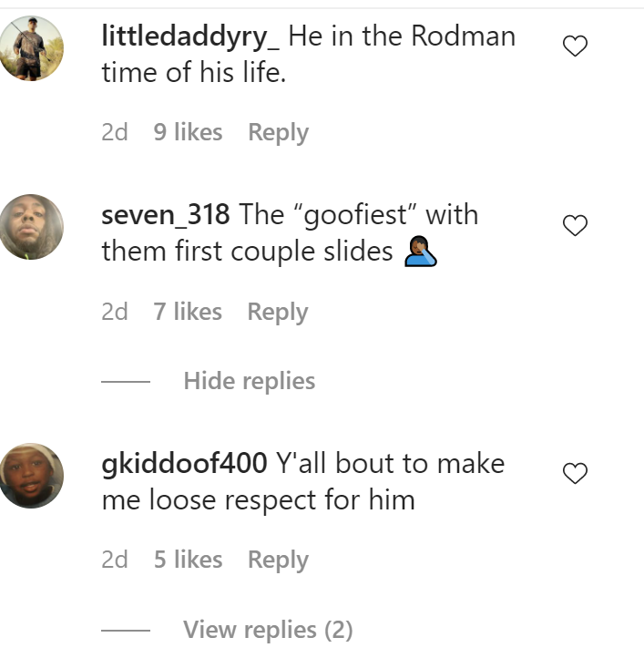The width and height of the screenshot is (644, 658).
Task: Click the 2d timestamp on littledaddyry_'s comment
Action: [x=115, y=133]
